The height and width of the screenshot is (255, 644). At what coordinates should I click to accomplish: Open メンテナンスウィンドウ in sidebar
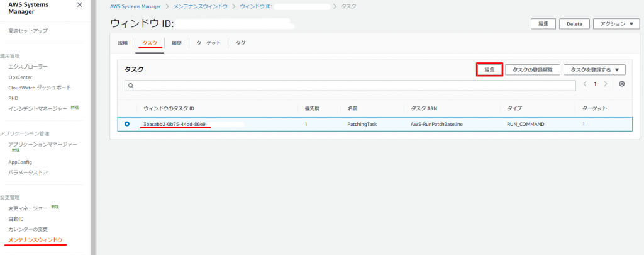[35, 240]
